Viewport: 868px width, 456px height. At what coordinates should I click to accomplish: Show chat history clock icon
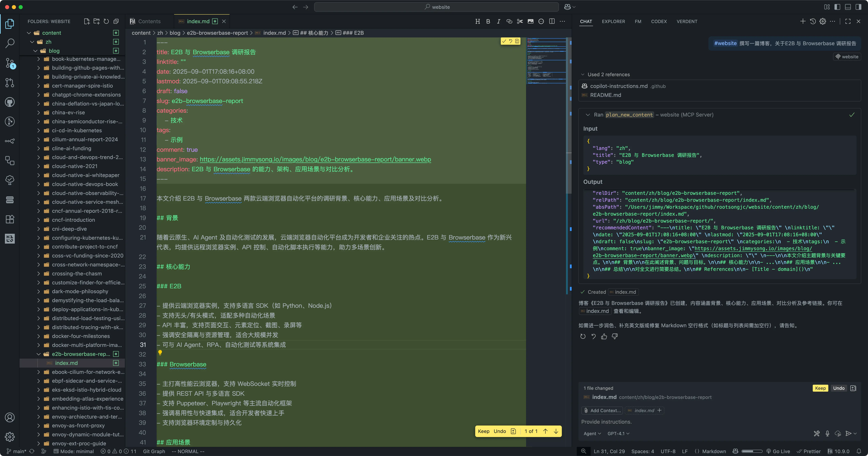pos(813,21)
